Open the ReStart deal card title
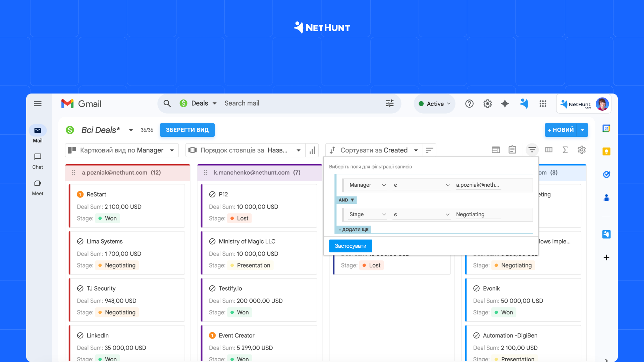The width and height of the screenshot is (644, 362). pyautogui.click(x=96, y=194)
